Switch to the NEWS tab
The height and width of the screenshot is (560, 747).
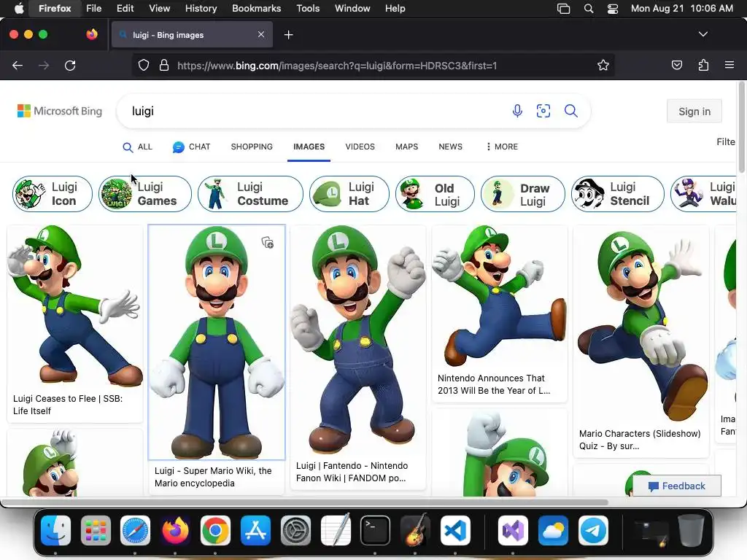point(450,147)
